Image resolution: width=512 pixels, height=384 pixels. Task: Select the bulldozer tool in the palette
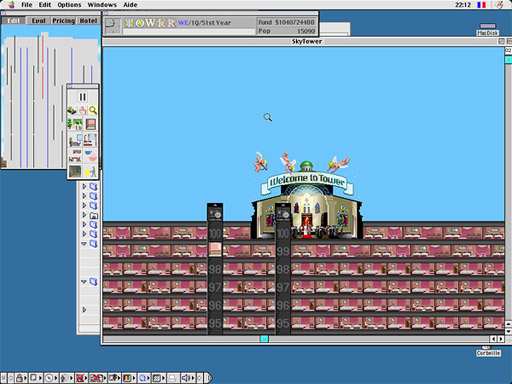click(x=71, y=110)
